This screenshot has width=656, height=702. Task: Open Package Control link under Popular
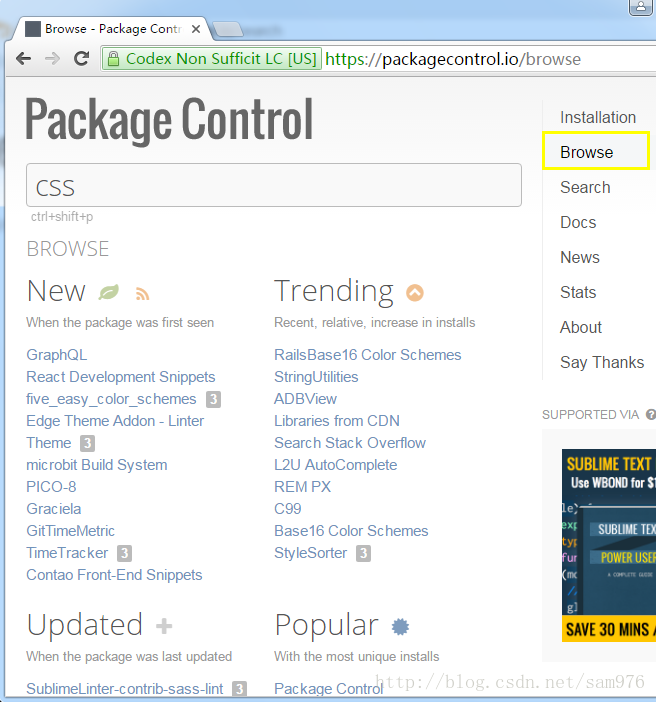click(329, 689)
